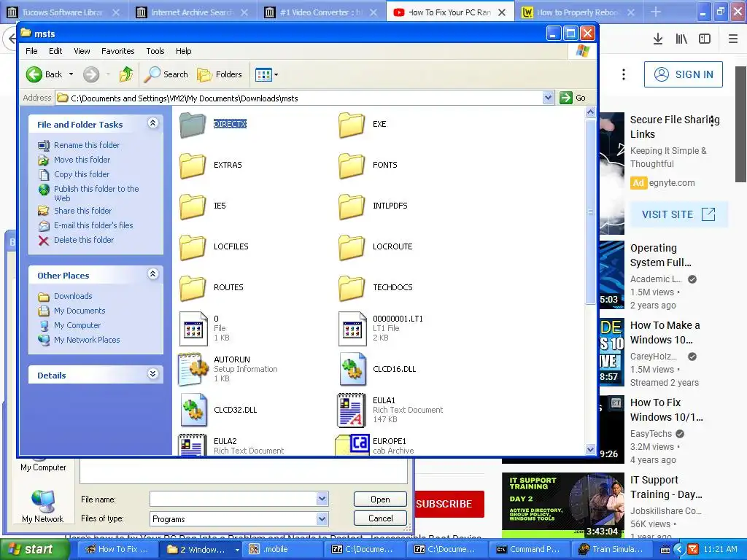The width and height of the screenshot is (747, 560).
Task: Open the Edit menu
Action: click(55, 51)
